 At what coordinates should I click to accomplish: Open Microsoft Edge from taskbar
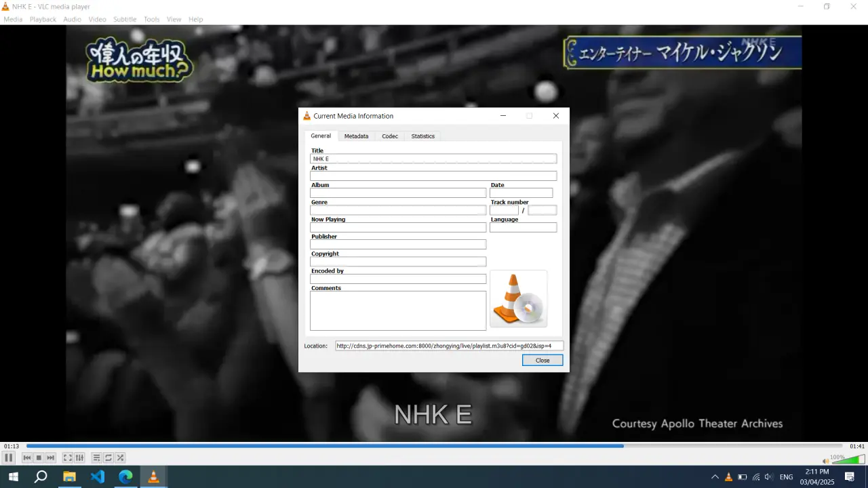tap(126, 477)
